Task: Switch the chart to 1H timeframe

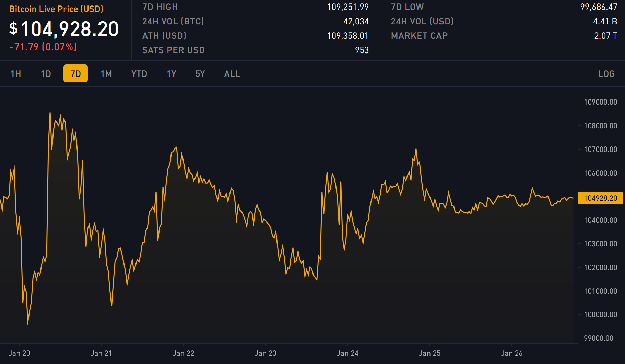Action: point(16,73)
